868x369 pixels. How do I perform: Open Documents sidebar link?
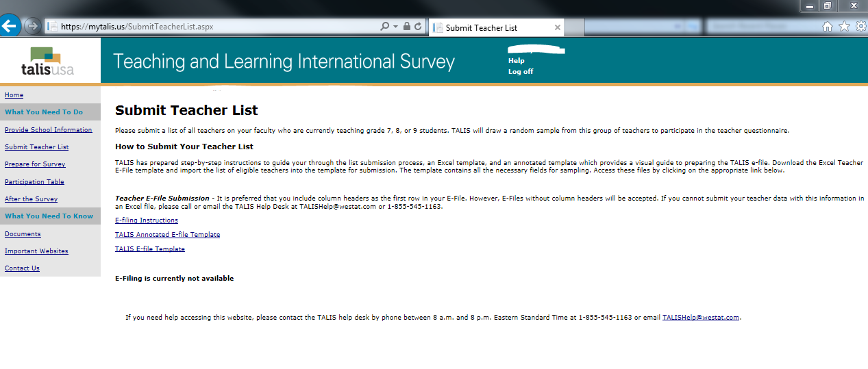point(23,233)
